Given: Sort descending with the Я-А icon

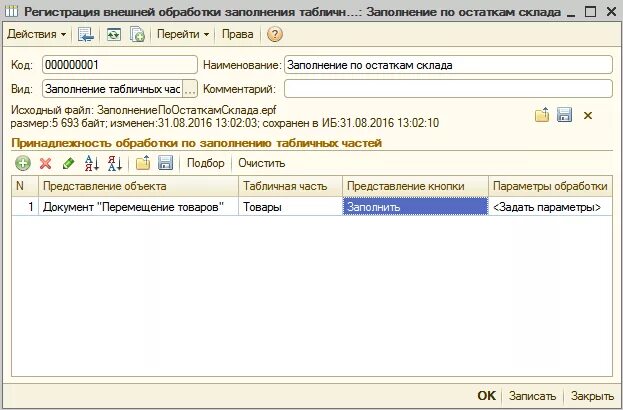Looking at the screenshot, I should (115, 163).
